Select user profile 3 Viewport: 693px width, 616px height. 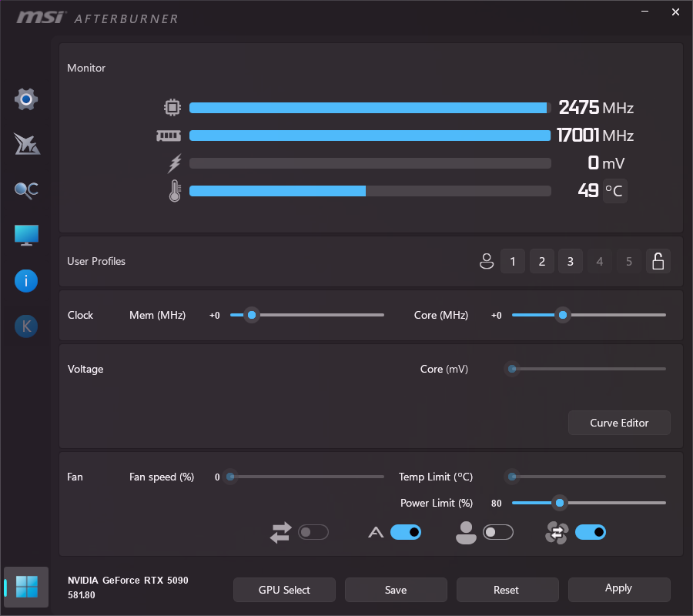click(570, 262)
